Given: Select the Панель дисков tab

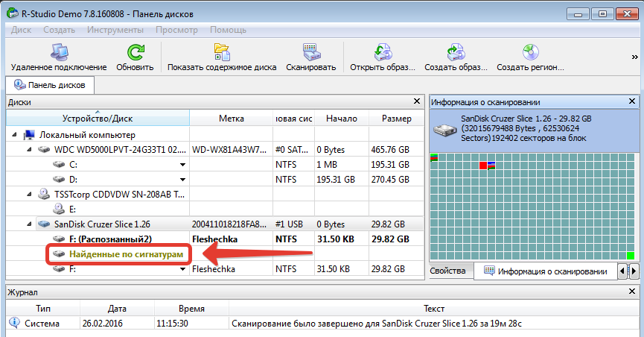Looking at the screenshot, I should click(x=51, y=85).
